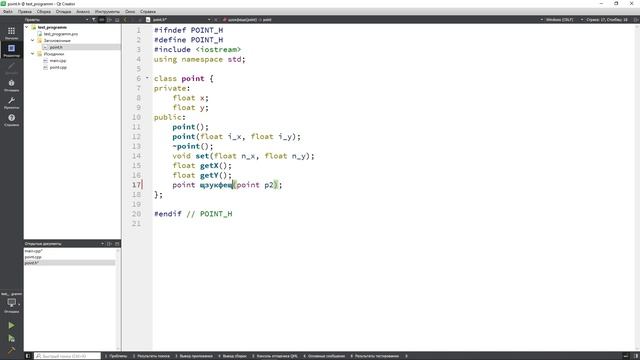Click Start Debugging run icon
This screenshot has height=360, width=640.
(x=11, y=338)
